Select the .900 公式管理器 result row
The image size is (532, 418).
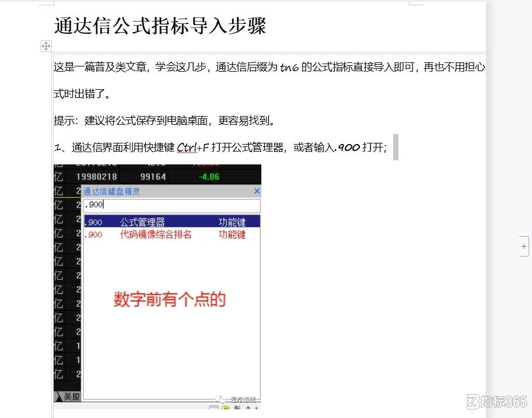click(x=171, y=222)
